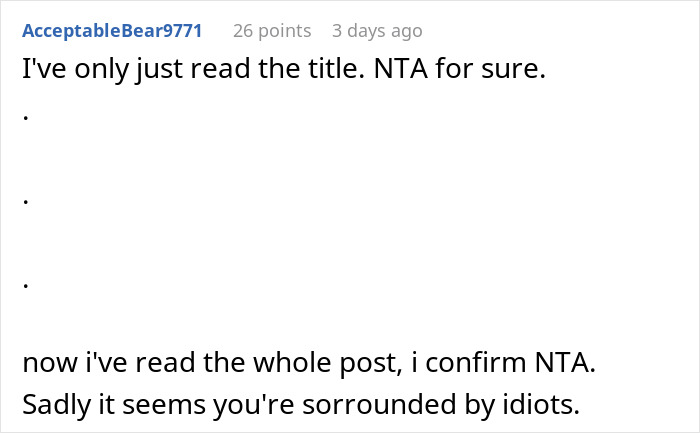Image resolution: width=700 pixels, height=433 pixels.
Task: Click the "26 points" score label
Action: 272,31
